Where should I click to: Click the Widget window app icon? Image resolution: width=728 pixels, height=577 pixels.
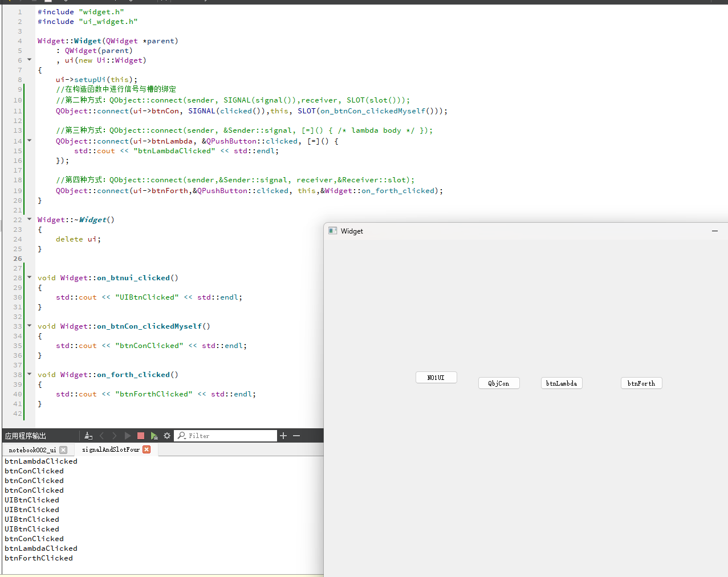333,231
